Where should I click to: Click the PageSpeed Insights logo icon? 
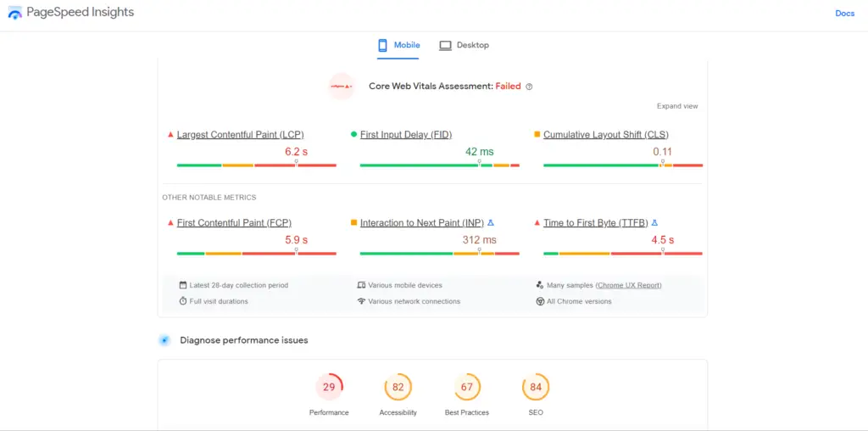[15, 14]
